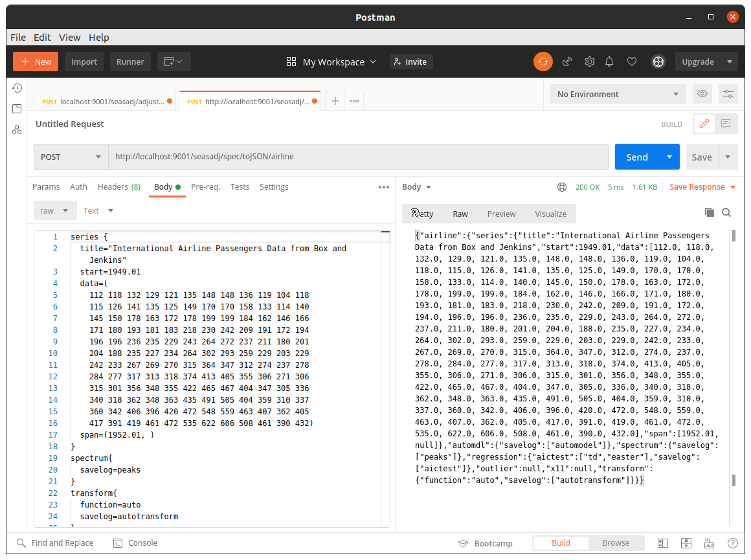This screenshot has height=560, width=751.
Task: Click the heart icon in header
Action: tap(632, 62)
